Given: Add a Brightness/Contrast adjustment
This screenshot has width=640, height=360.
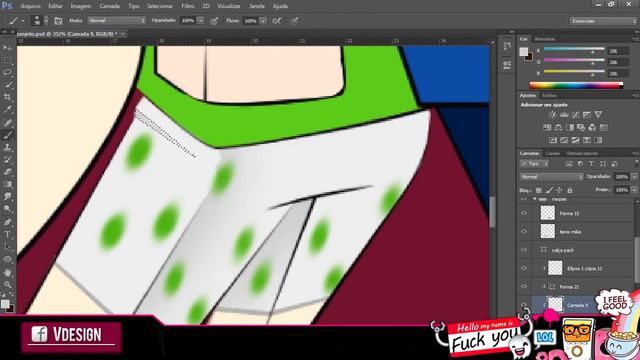Looking at the screenshot, I should coord(552,115).
